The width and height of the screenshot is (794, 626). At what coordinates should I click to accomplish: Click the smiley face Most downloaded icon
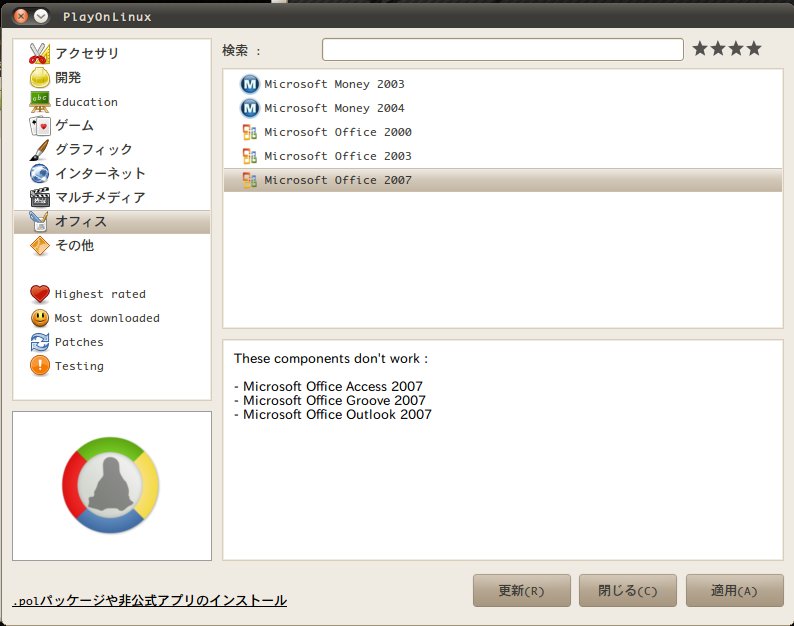point(39,318)
